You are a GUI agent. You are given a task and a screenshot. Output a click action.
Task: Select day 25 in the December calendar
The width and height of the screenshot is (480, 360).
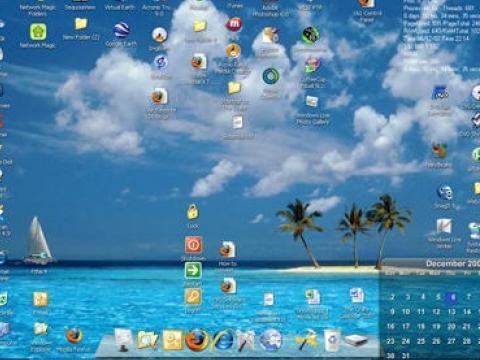421,341
